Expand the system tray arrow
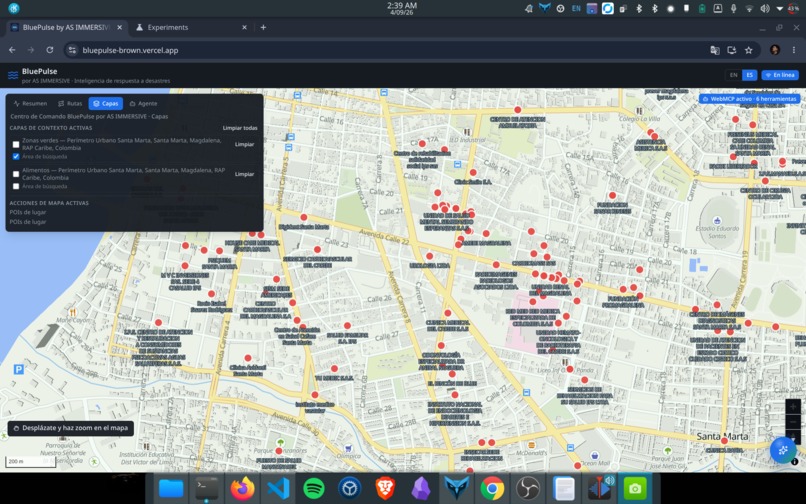The height and width of the screenshot is (504, 806). pos(780,9)
